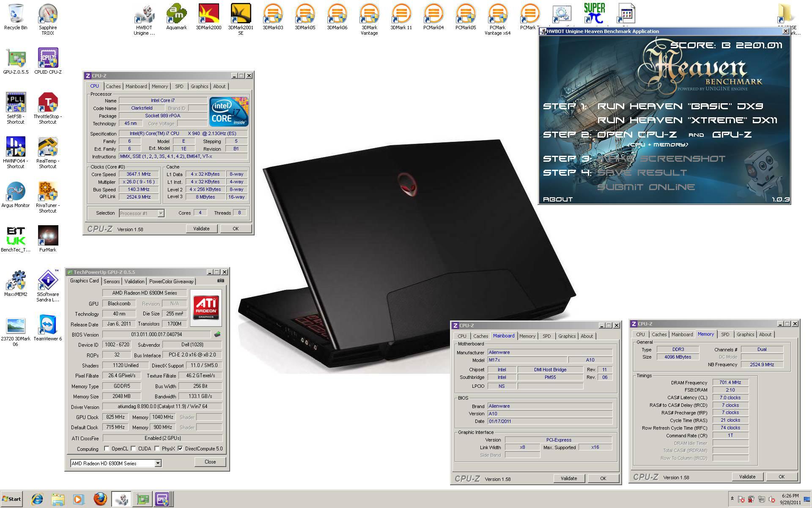Launch Aquamark desktop shortcut
812x508 pixels.
(x=176, y=17)
